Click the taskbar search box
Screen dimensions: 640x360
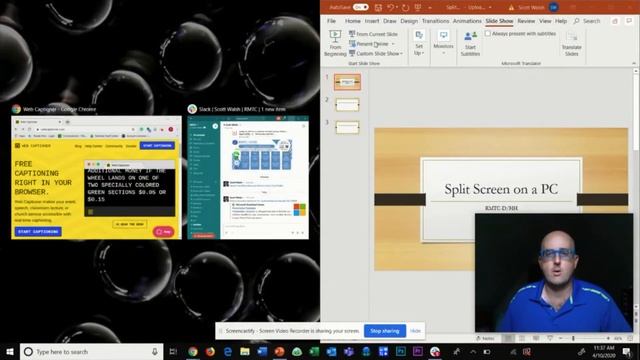pos(91,351)
